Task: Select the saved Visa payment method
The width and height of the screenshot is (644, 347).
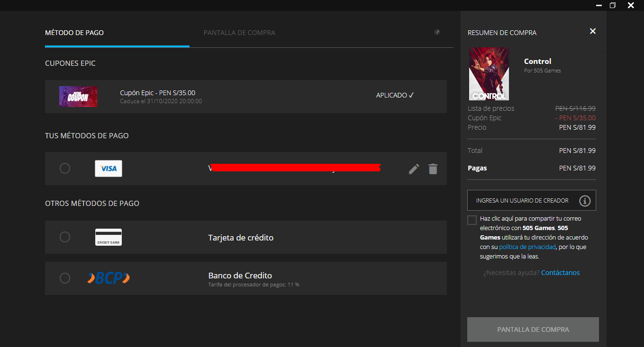Action: click(65, 169)
